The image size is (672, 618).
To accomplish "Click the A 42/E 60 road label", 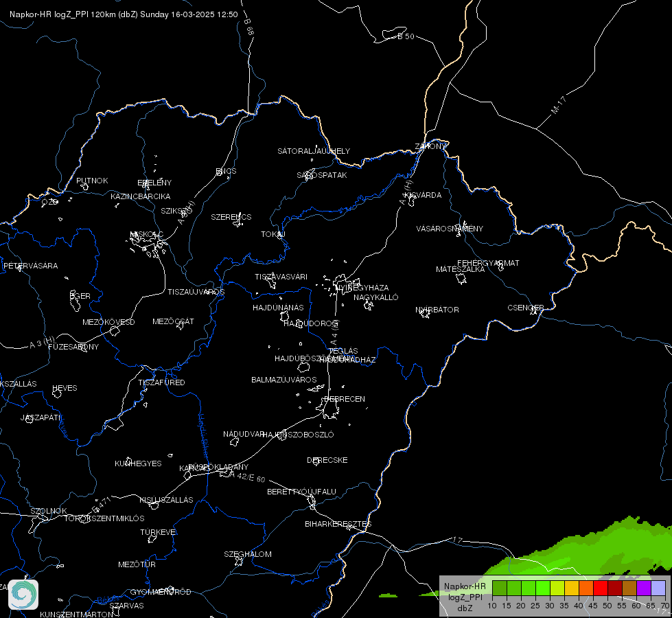I will click(x=247, y=477).
